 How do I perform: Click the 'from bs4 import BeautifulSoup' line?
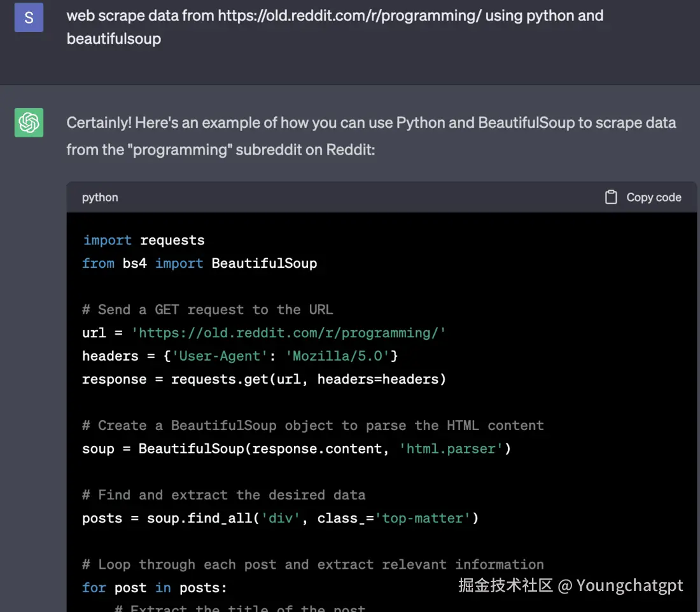click(199, 263)
